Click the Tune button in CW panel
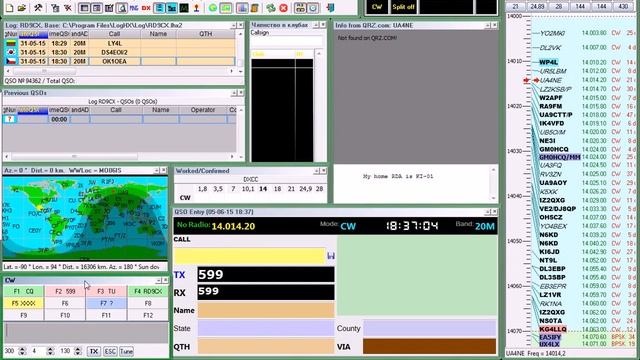This screenshot has width=640, height=360. (126, 351)
